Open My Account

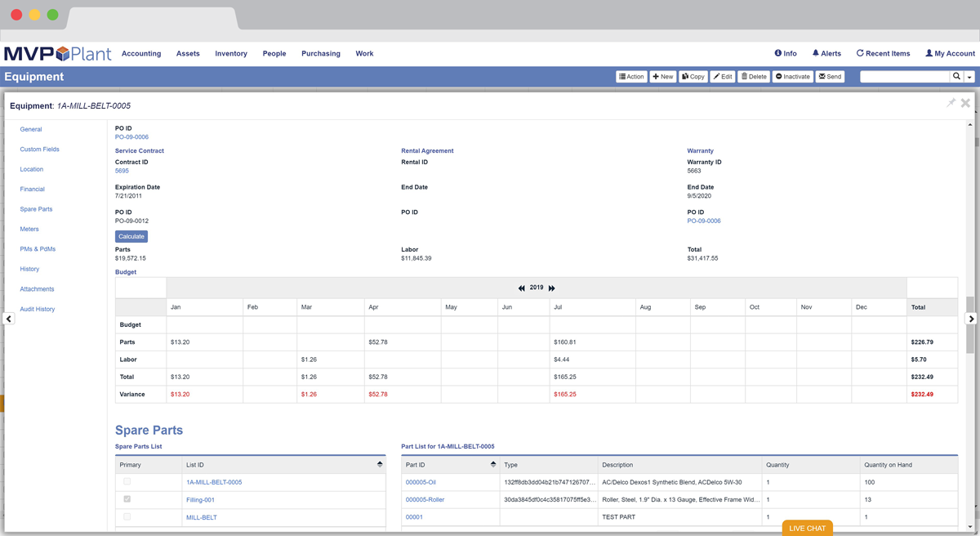coord(949,53)
